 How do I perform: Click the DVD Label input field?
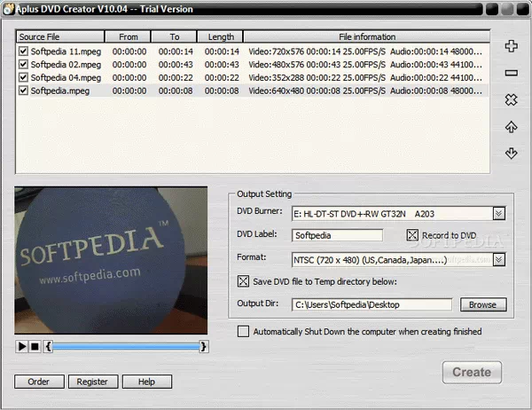tap(337, 235)
